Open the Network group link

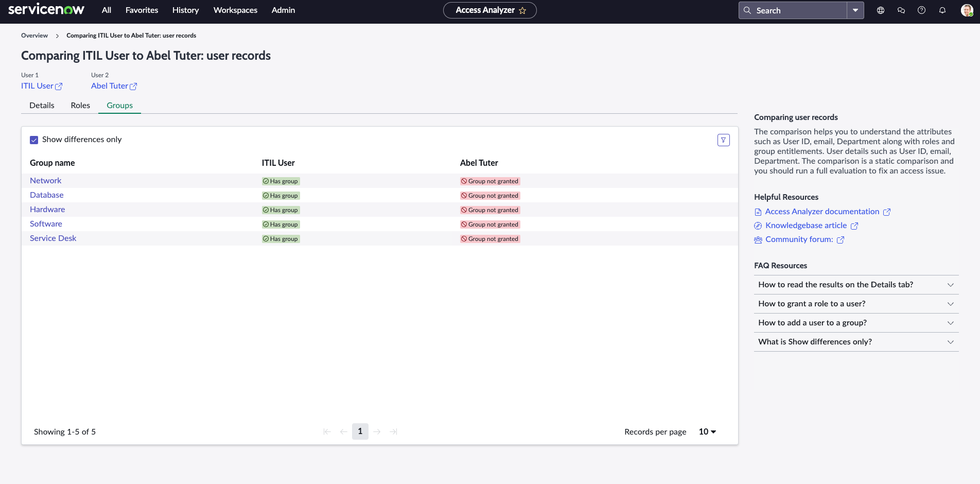point(45,181)
